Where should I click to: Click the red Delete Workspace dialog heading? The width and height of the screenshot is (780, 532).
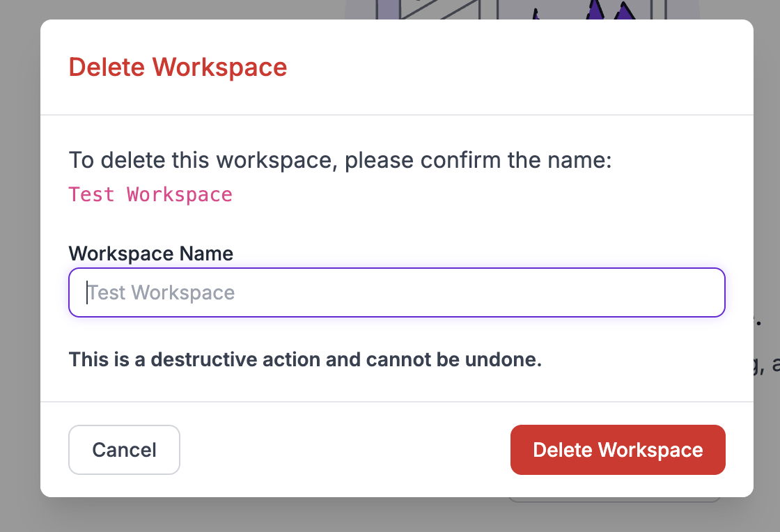178,68
